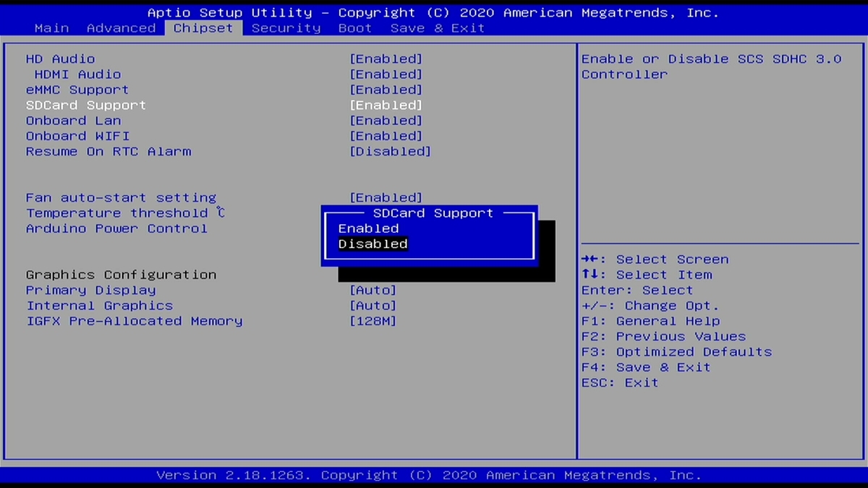Open the Save & Exit tab
Image resolution: width=868 pixels, height=488 pixels.
pyautogui.click(x=437, y=27)
